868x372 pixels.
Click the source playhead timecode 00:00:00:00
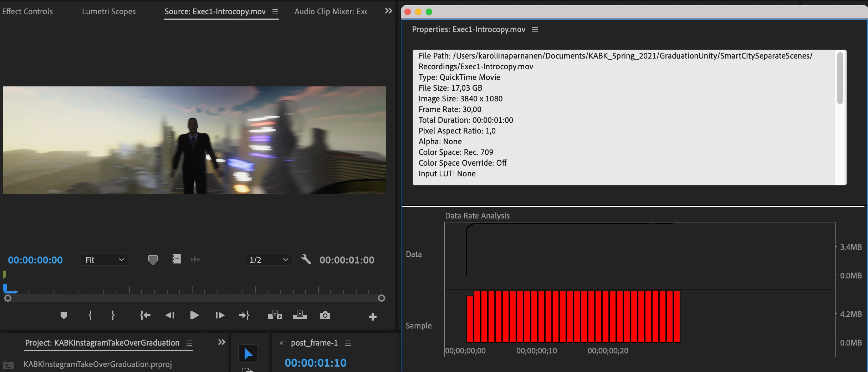coord(35,260)
